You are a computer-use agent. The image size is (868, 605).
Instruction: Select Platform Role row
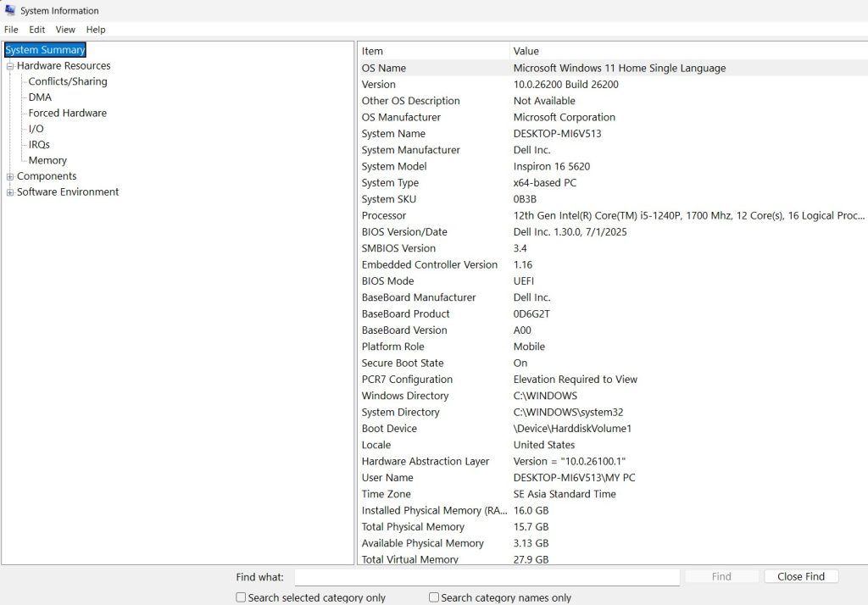click(613, 347)
